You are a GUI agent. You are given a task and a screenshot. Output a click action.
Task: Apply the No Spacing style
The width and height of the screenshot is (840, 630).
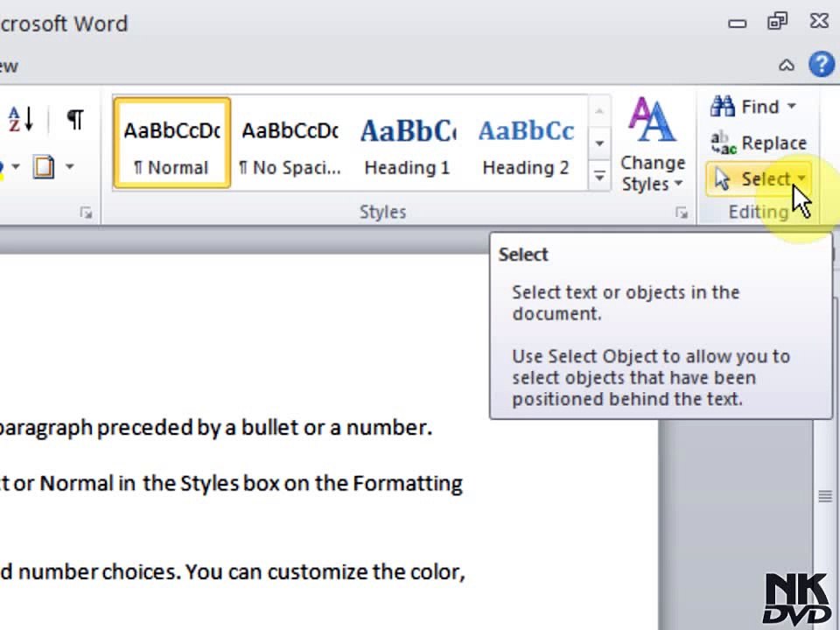pos(290,143)
